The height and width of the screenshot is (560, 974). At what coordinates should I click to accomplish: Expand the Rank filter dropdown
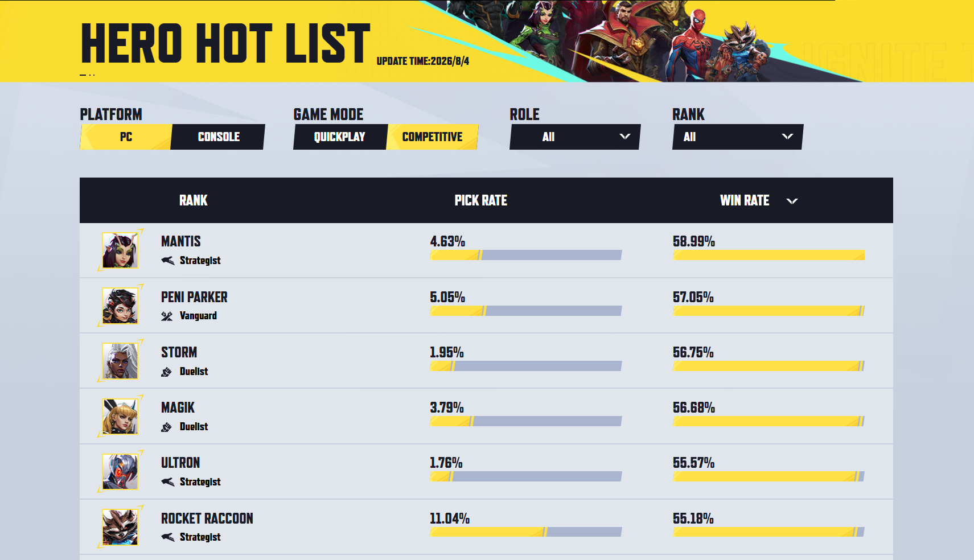click(x=738, y=137)
